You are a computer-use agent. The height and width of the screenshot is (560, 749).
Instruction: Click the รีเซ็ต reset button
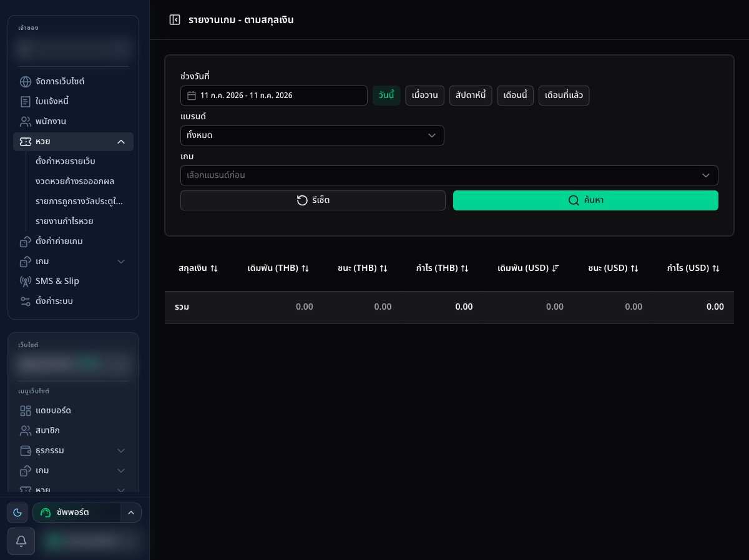pos(313,200)
